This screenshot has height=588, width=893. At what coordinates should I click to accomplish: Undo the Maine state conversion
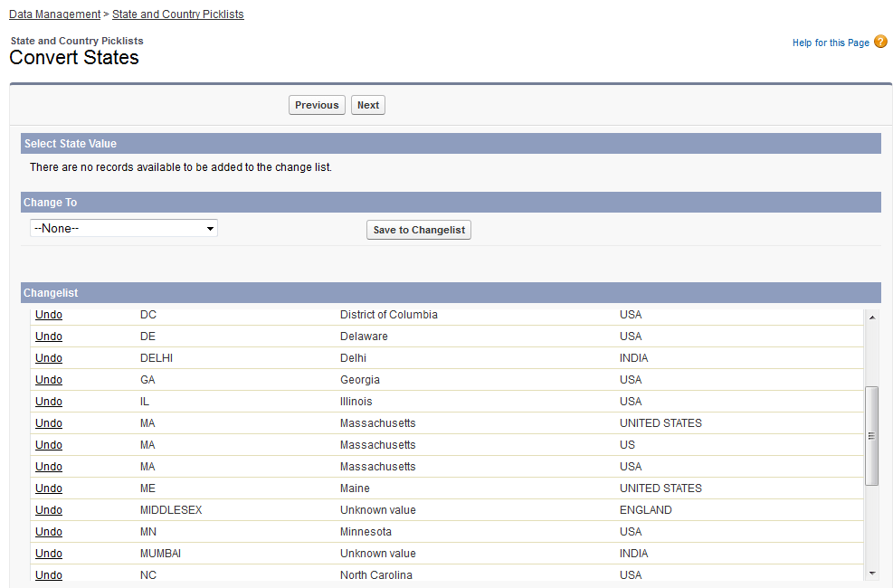(x=49, y=488)
